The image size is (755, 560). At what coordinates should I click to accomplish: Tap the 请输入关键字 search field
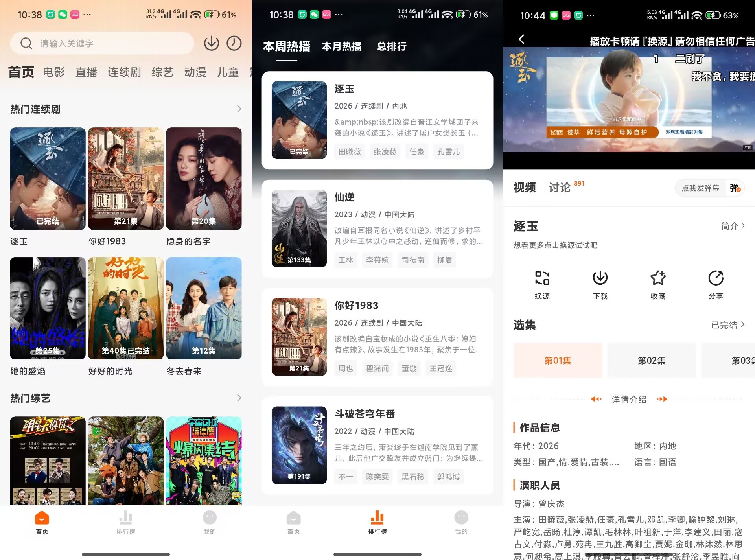(102, 43)
